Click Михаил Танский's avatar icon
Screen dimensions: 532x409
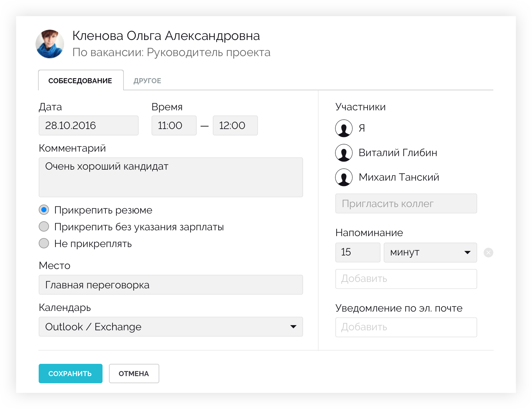[344, 177]
